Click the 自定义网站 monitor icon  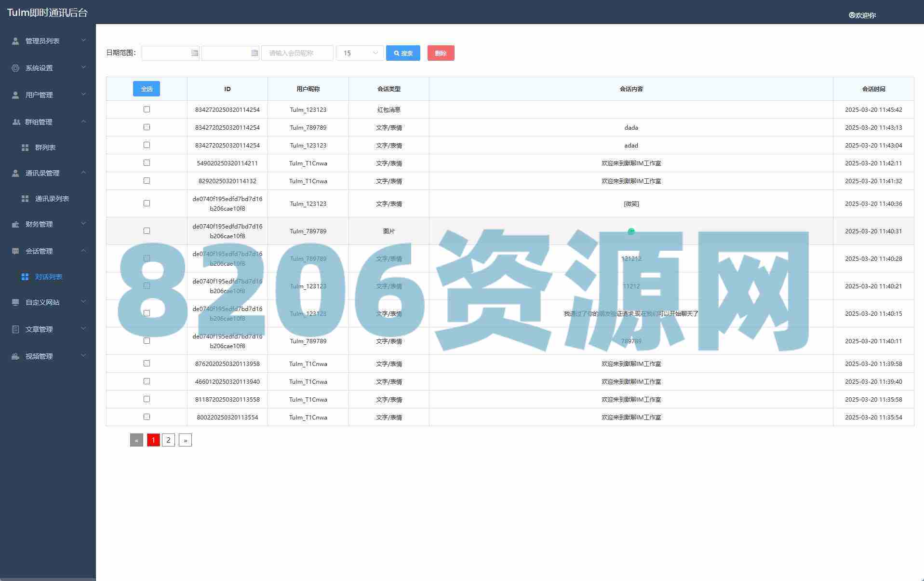point(15,302)
